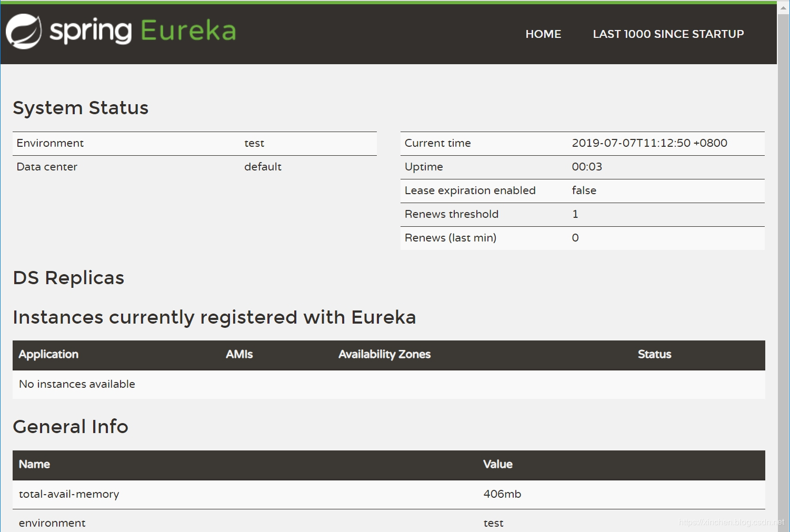This screenshot has height=532, width=790.
Task: Select the General Info environment value 'test'
Action: 493,523
